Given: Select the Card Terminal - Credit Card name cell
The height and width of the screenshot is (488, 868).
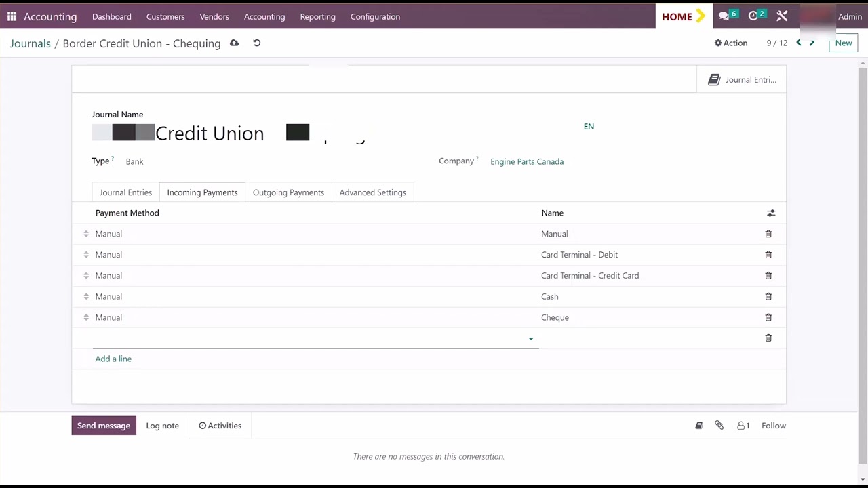Looking at the screenshot, I should click(590, 276).
